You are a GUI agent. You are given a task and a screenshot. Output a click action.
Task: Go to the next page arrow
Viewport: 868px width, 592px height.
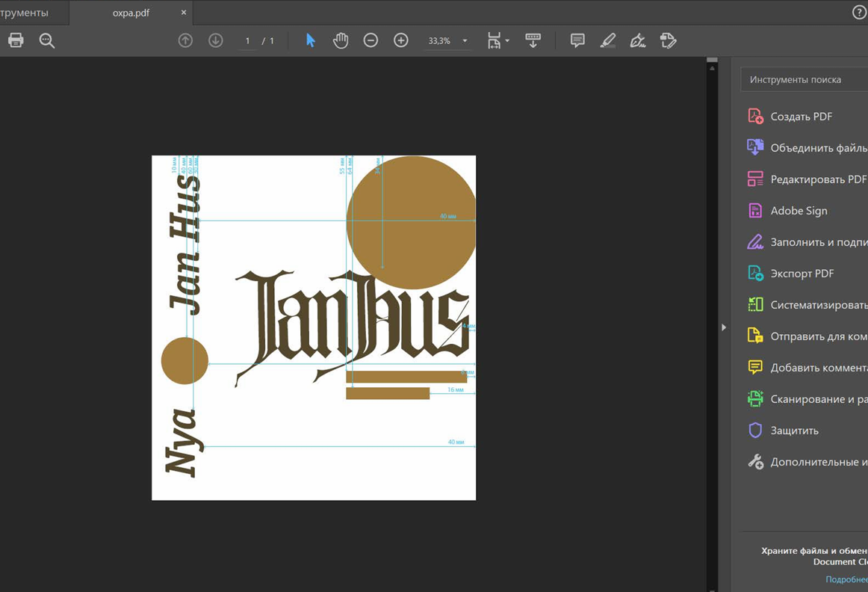point(215,40)
